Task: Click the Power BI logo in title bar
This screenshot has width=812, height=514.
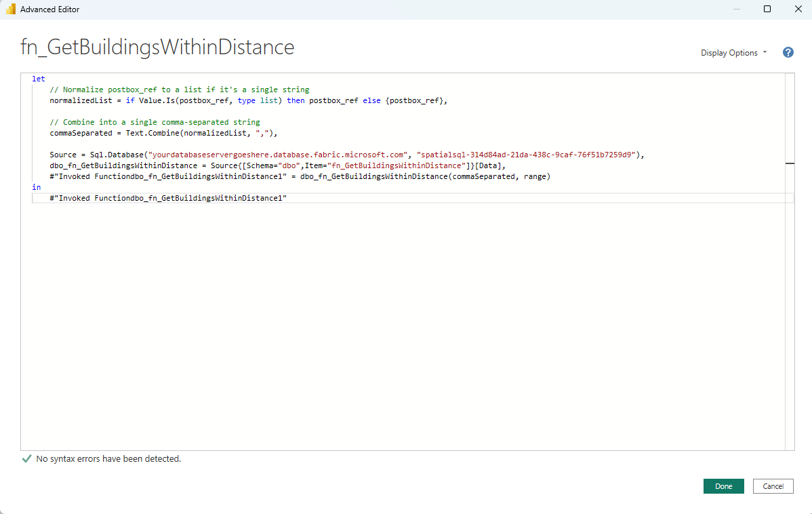Action: (x=10, y=9)
